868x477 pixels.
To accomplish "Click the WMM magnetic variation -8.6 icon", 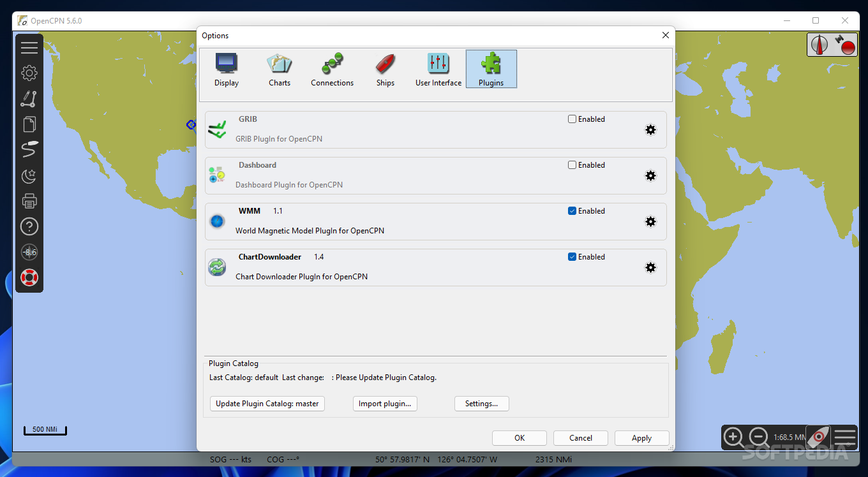I will coord(29,252).
